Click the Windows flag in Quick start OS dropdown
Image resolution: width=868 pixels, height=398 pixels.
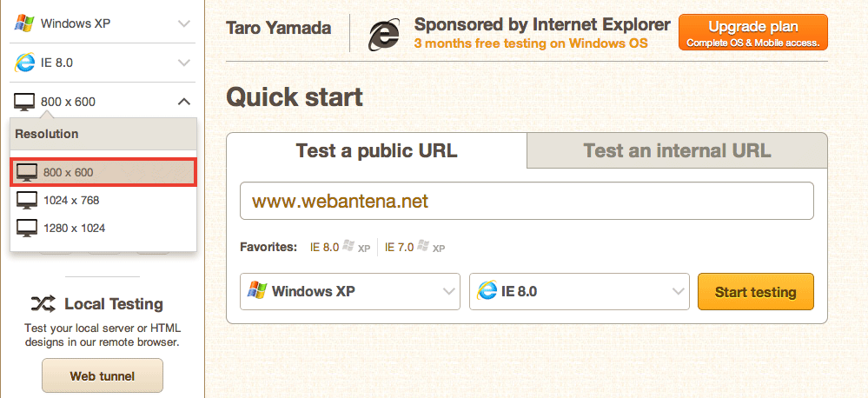(x=257, y=290)
